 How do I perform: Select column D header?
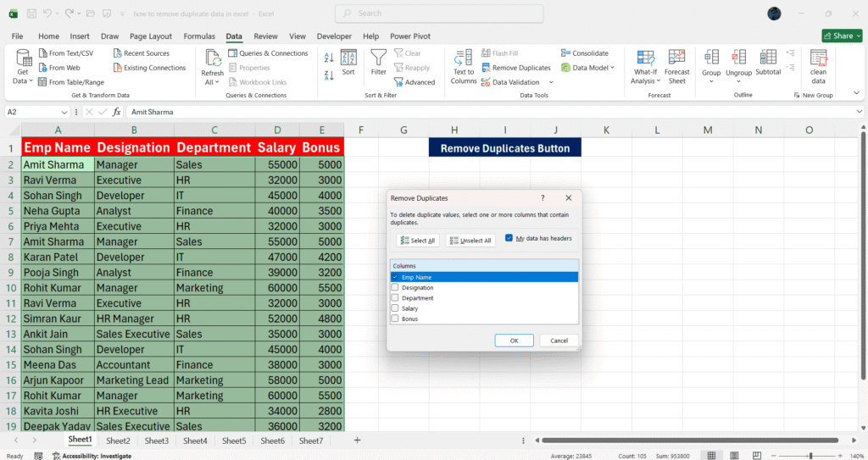(x=277, y=130)
